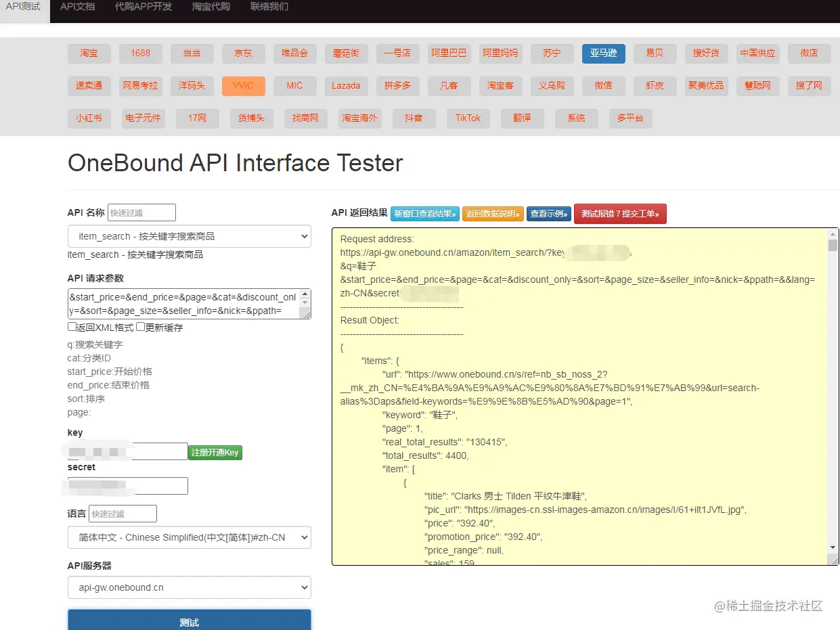Select the 网易考拉 platform button
The height and width of the screenshot is (630, 840).
[x=141, y=86]
